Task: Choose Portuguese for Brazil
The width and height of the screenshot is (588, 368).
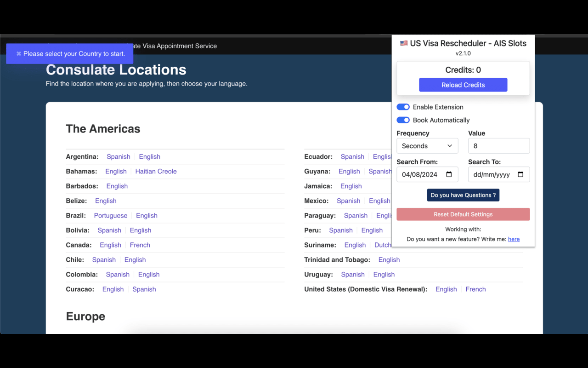Action: (x=111, y=216)
